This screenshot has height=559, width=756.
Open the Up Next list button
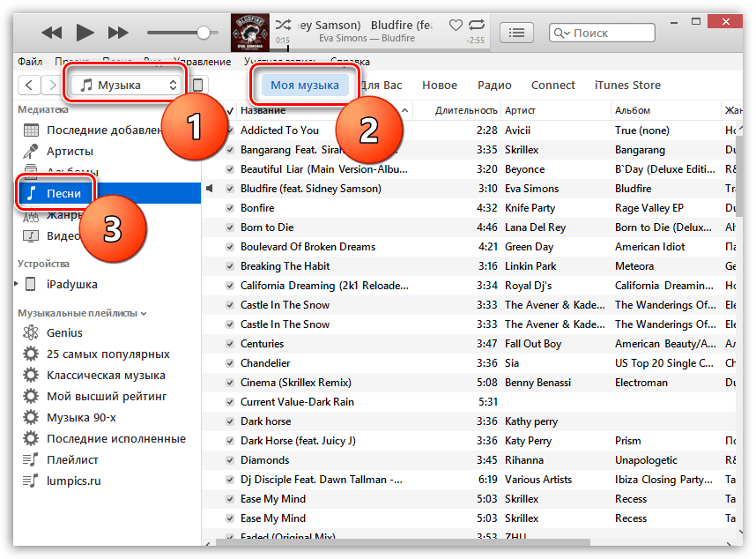516,33
